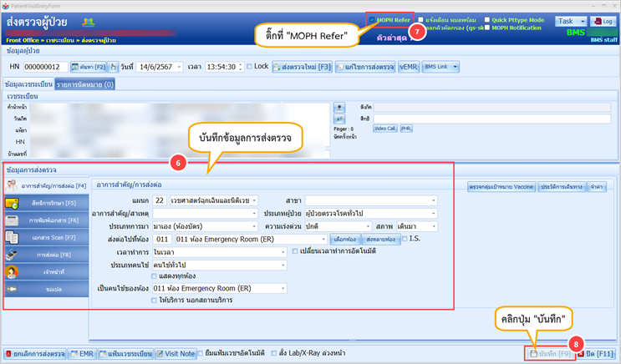The image size is (621, 364).
Task: Check ให้บริการ นอกสถานบริการ checkbox
Action: 154,301
